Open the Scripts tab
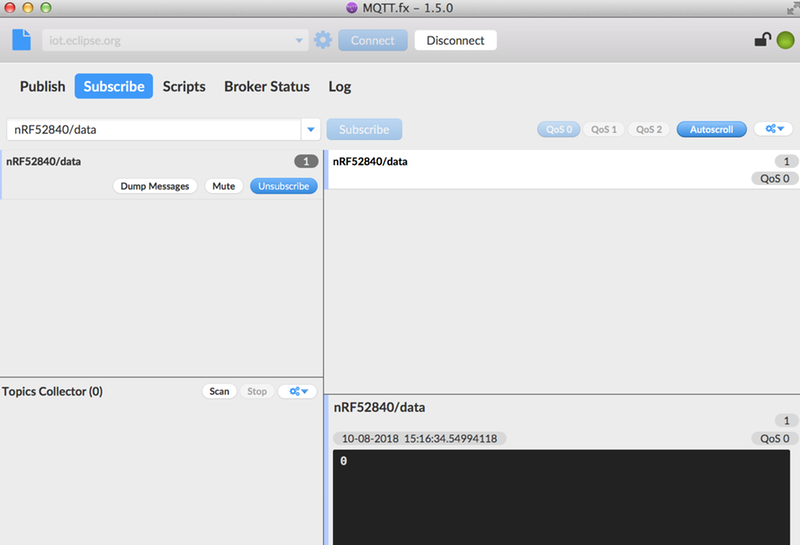 tap(184, 86)
